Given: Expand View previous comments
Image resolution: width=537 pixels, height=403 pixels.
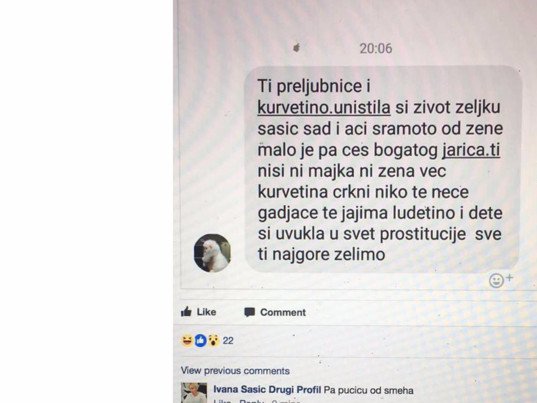Looking at the screenshot, I should pyautogui.click(x=235, y=371).
